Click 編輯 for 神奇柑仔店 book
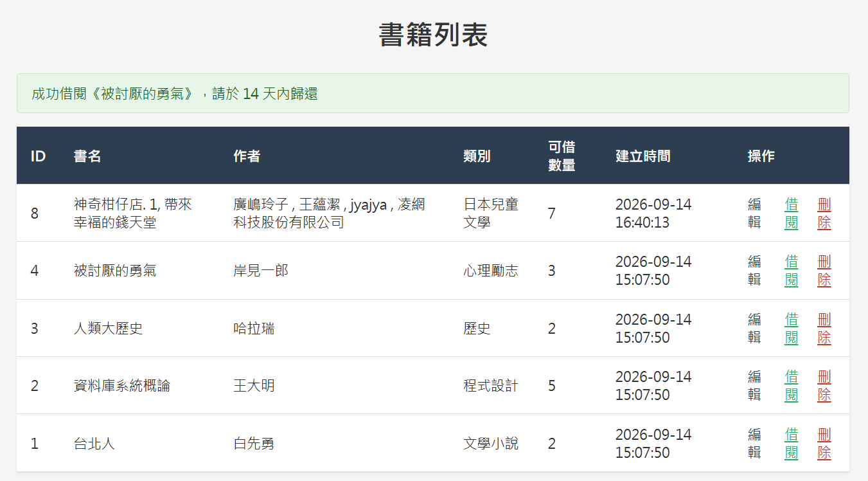This screenshot has width=868, height=481. [x=754, y=213]
